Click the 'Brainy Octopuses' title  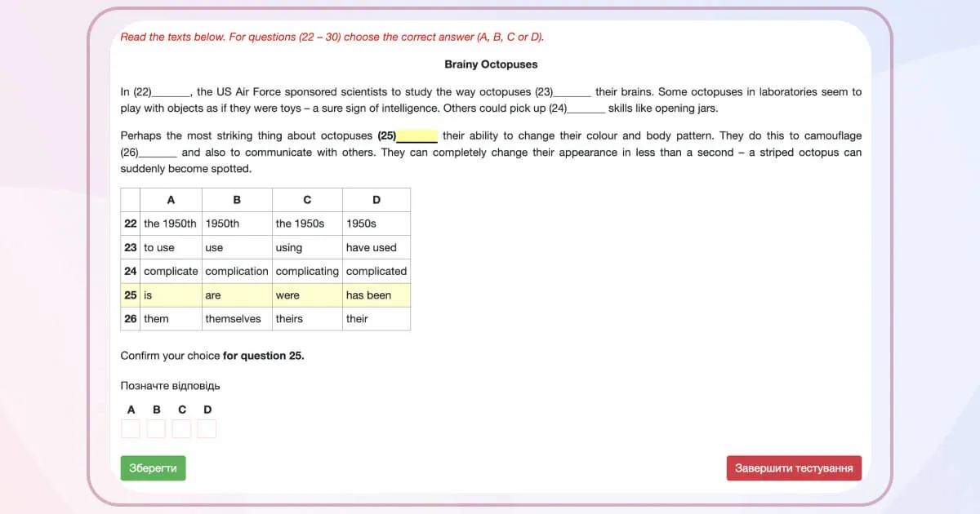click(x=491, y=64)
